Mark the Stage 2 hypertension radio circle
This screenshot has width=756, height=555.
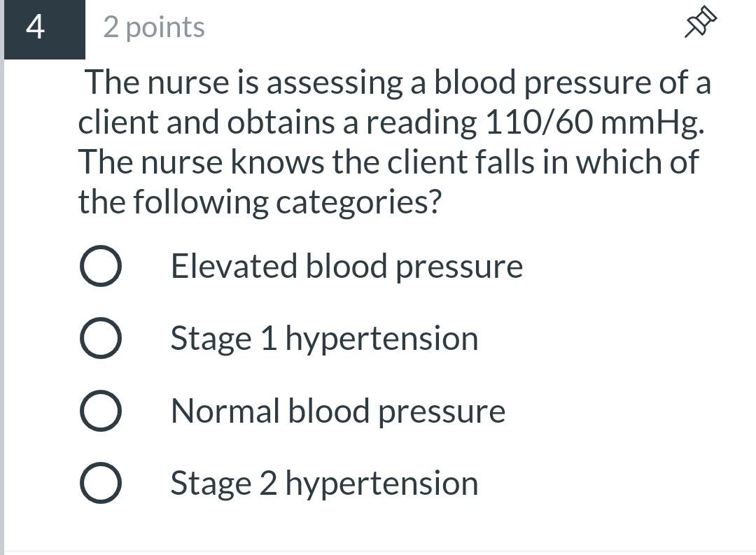click(x=100, y=483)
